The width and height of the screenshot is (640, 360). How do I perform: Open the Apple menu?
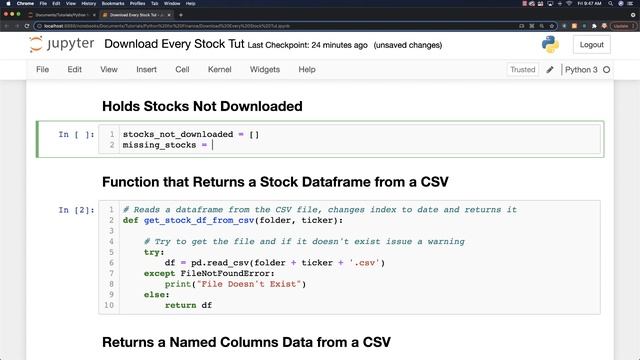[x=8, y=3]
